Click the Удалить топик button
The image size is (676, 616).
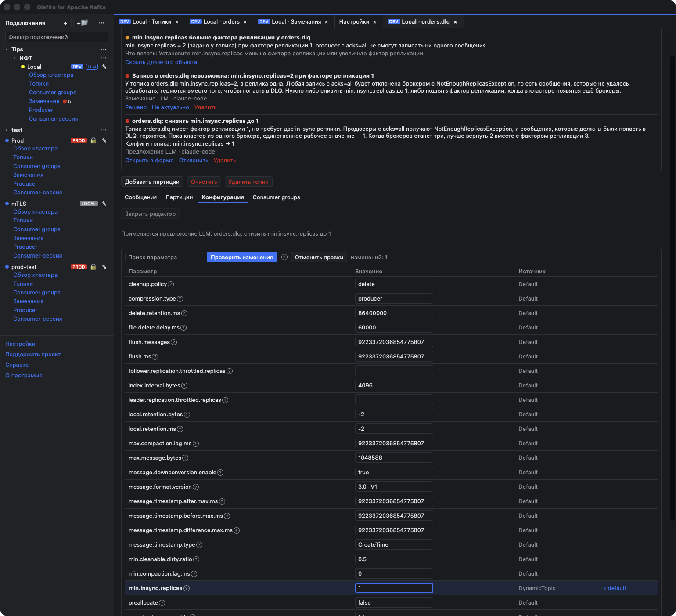pyautogui.click(x=248, y=182)
